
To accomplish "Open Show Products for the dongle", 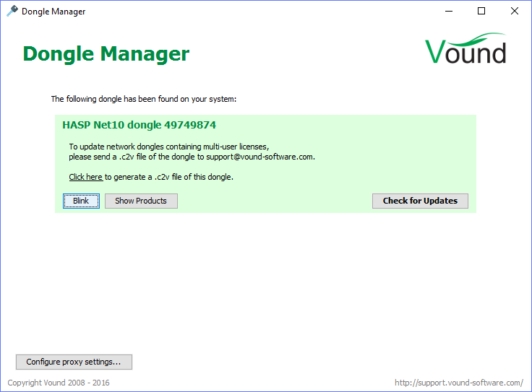I will click(141, 201).
